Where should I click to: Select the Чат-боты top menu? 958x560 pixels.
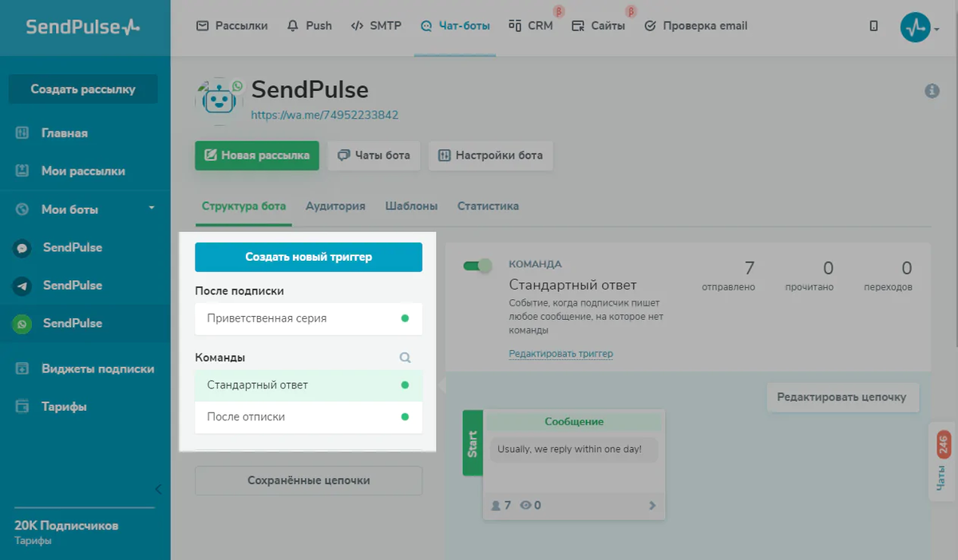(x=455, y=26)
